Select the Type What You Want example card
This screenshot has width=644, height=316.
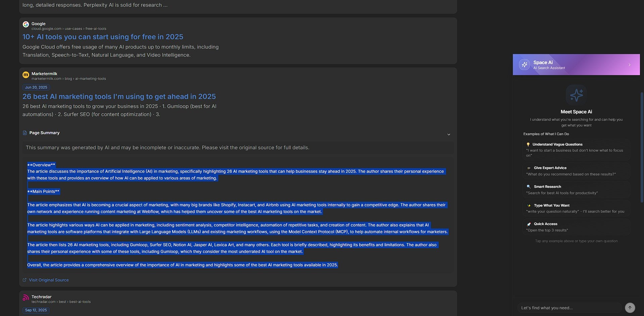[x=576, y=208]
